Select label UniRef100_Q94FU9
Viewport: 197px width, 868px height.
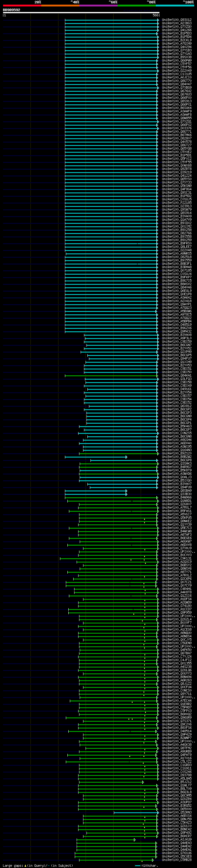point(177,487)
